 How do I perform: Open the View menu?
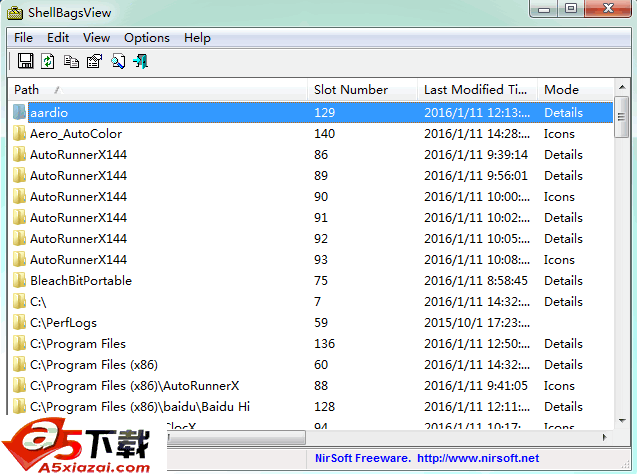[x=96, y=38]
